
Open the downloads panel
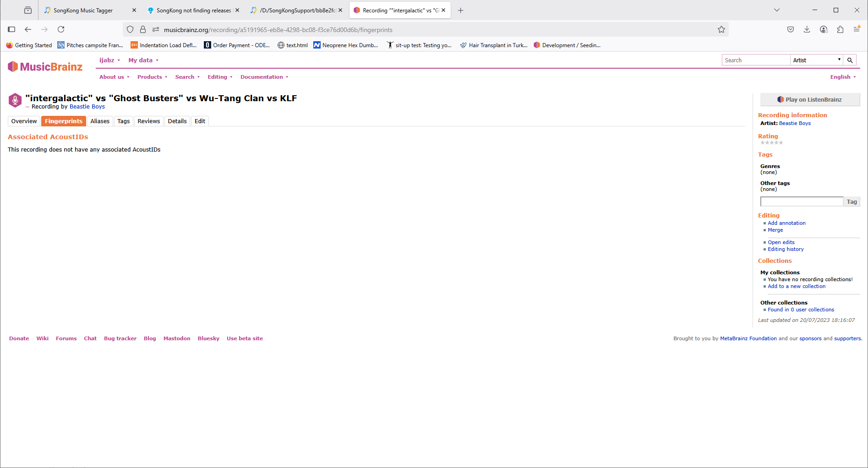pos(807,29)
